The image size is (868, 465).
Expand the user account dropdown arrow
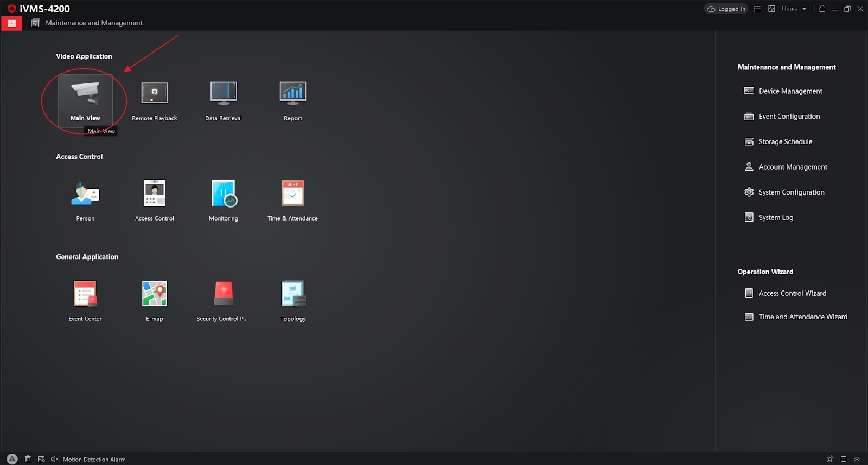[804, 9]
